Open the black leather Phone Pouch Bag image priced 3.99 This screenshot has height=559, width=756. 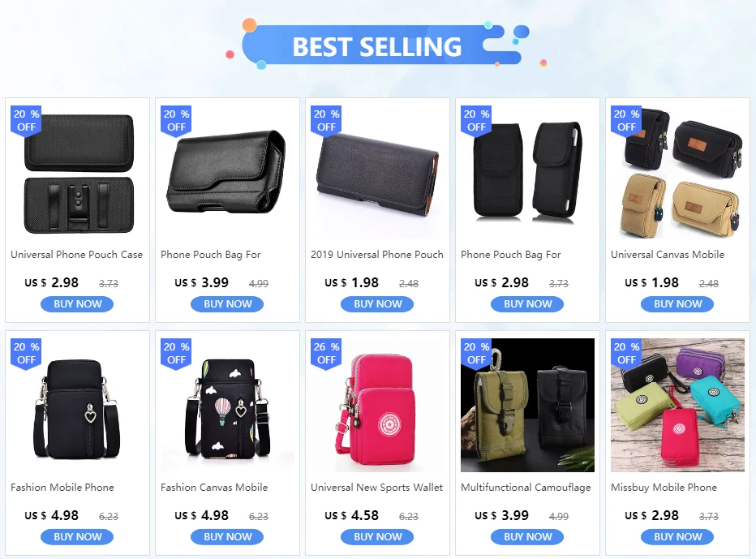click(228, 172)
